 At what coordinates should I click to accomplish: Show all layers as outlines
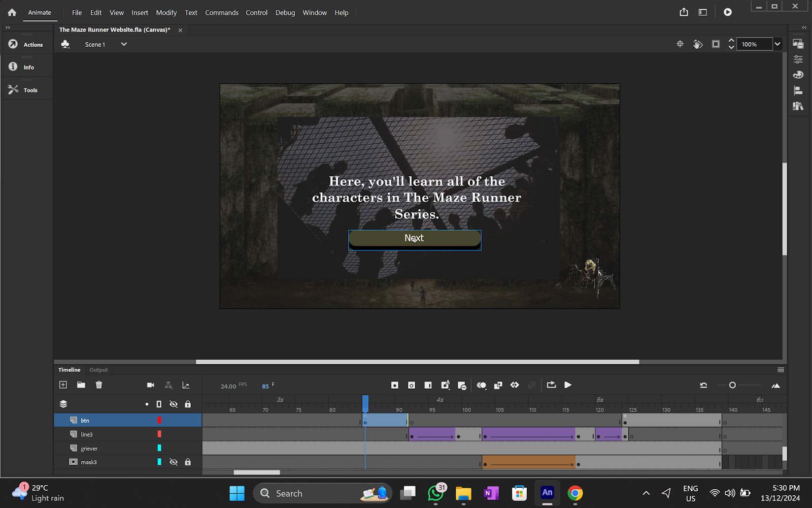point(159,404)
